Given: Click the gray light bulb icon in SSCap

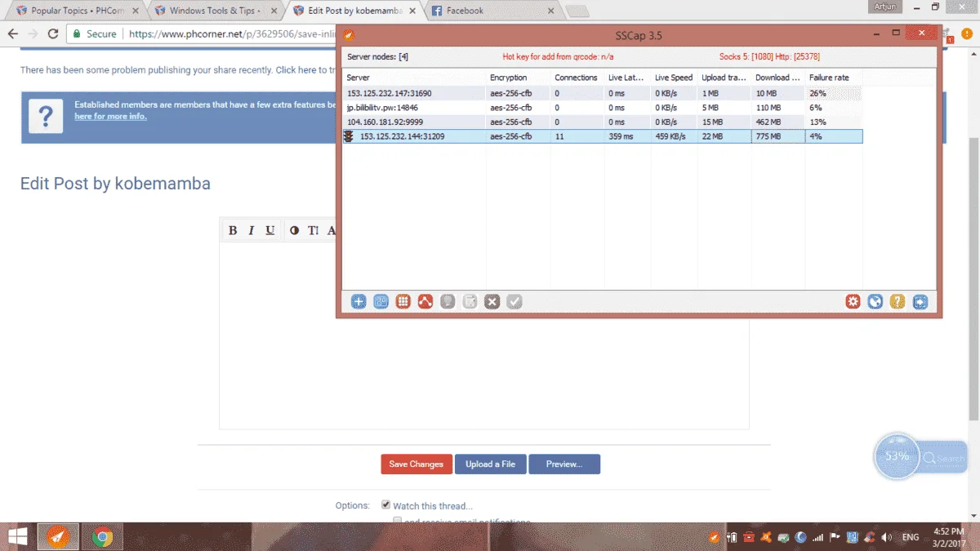Looking at the screenshot, I should 447,301.
